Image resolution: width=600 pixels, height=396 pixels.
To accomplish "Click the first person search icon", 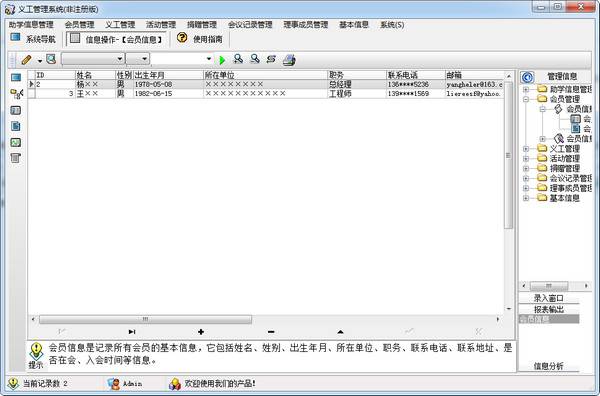I will [238, 59].
